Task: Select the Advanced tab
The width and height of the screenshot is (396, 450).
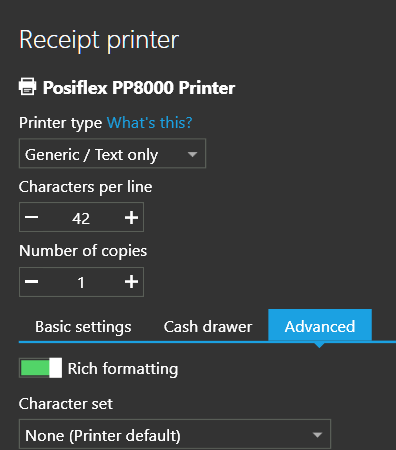Action: click(320, 326)
